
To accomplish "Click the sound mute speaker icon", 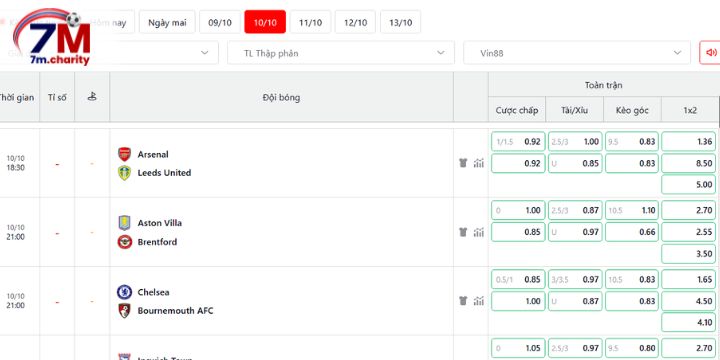I will 711,53.
